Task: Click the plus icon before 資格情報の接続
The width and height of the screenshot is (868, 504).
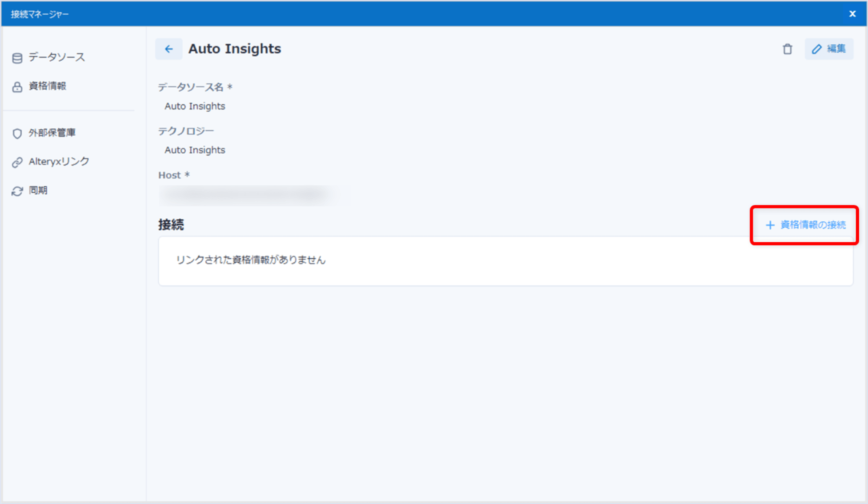Action: (x=770, y=225)
